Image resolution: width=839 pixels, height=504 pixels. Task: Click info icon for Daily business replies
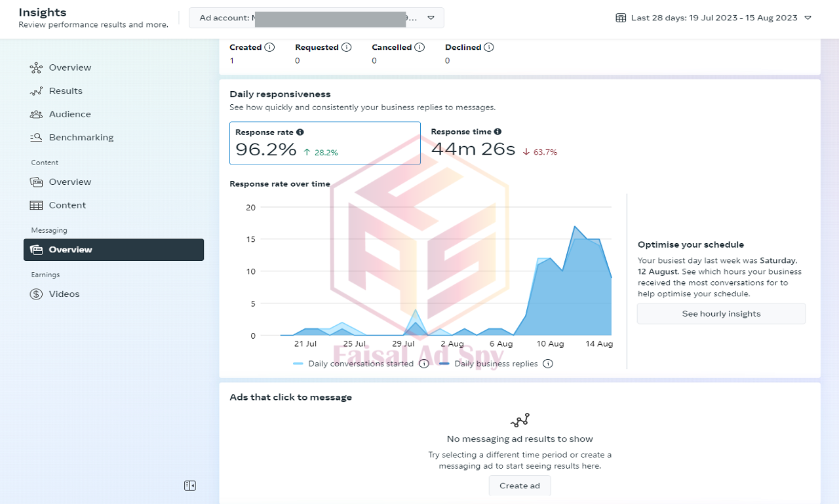[548, 364]
